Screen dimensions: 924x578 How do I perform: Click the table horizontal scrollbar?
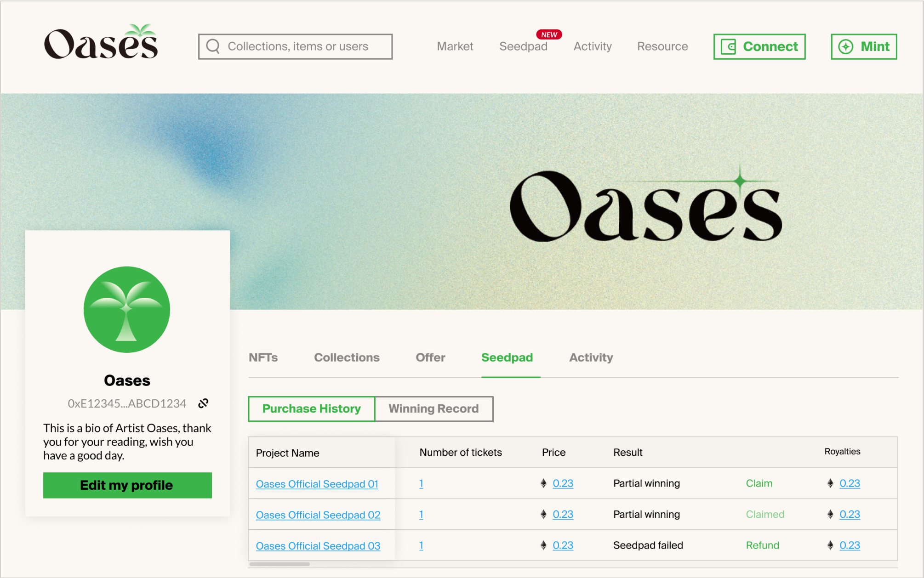tap(279, 564)
